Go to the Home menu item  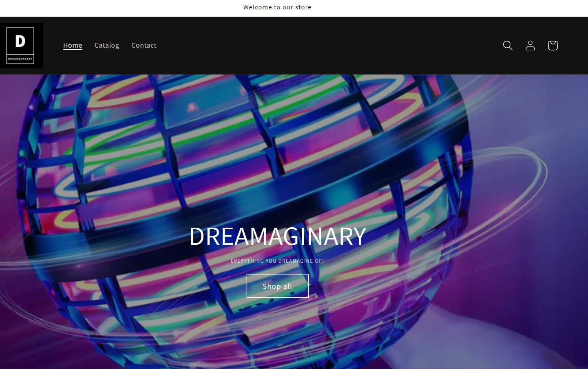click(73, 45)
